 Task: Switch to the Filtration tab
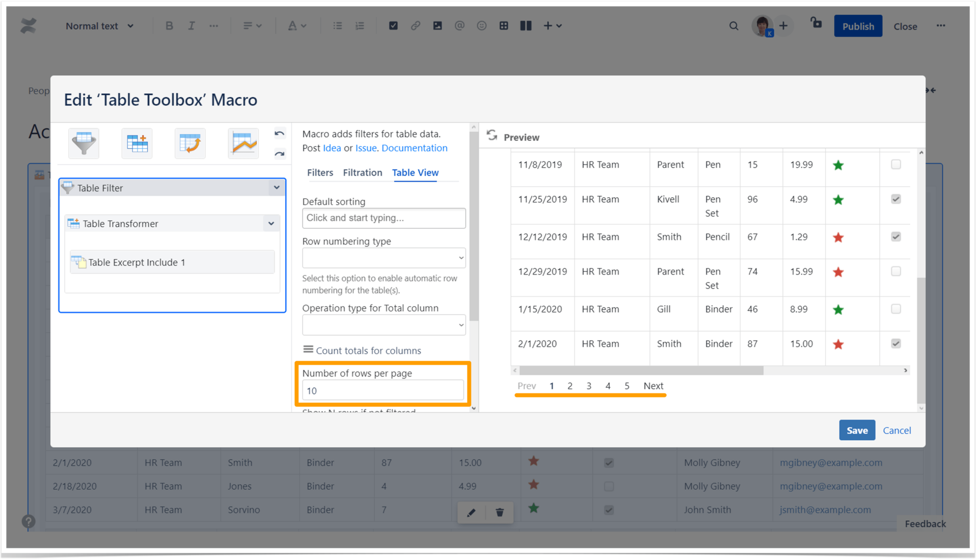362,173
